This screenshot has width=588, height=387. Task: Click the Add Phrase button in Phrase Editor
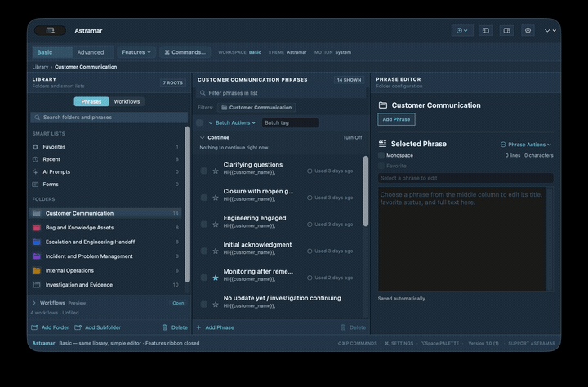click(396, 119)
